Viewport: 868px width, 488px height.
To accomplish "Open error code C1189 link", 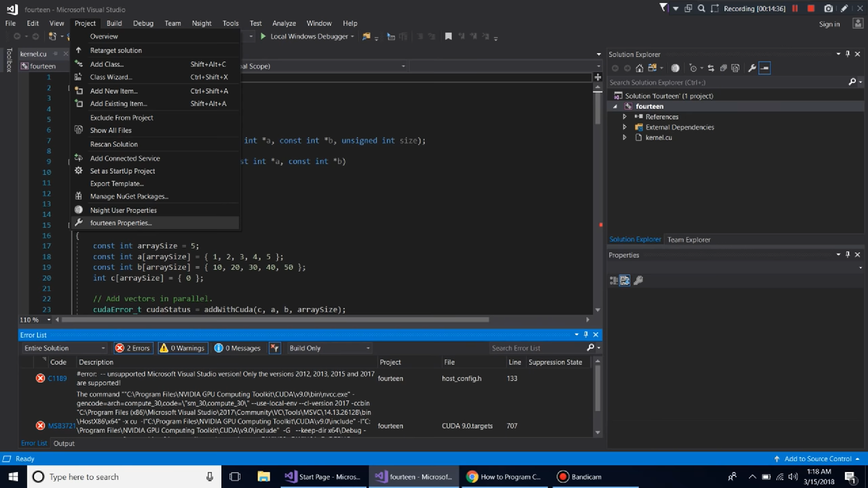I will [x=57, y=379].
